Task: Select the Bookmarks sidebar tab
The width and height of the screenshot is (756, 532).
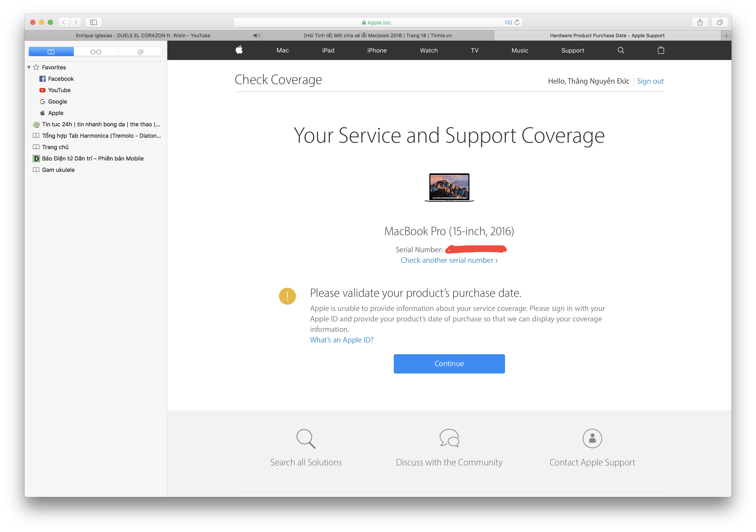Action: click(51, 52)
